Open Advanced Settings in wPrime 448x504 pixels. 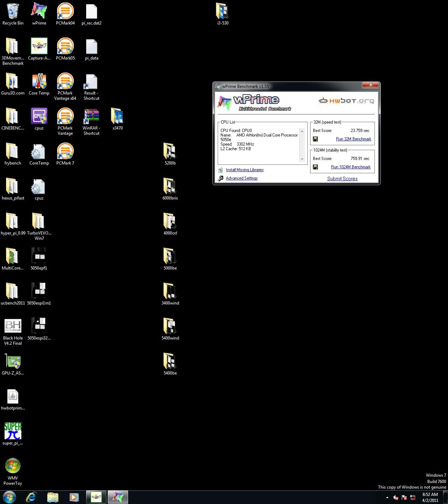(x=241, y=178)
